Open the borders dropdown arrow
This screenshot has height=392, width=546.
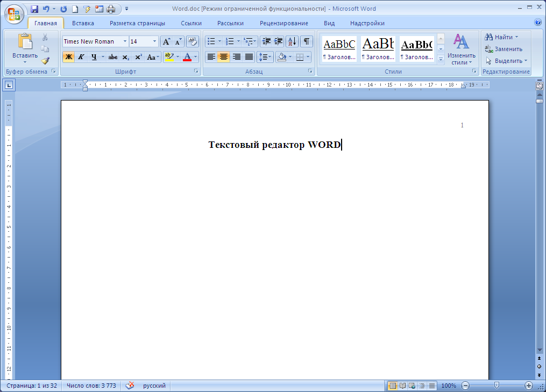tap(308, 57)
